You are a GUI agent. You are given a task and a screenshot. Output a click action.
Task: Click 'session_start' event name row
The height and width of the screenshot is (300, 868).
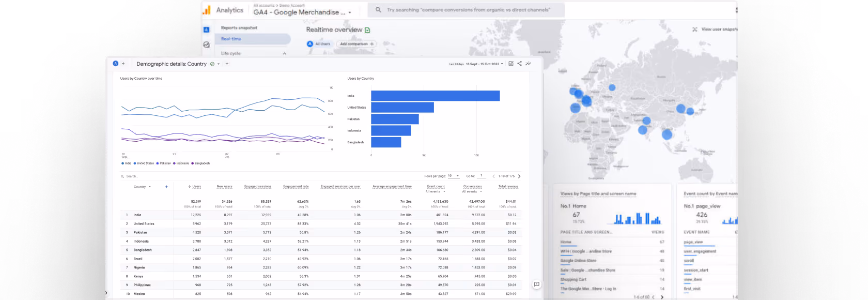710,270
